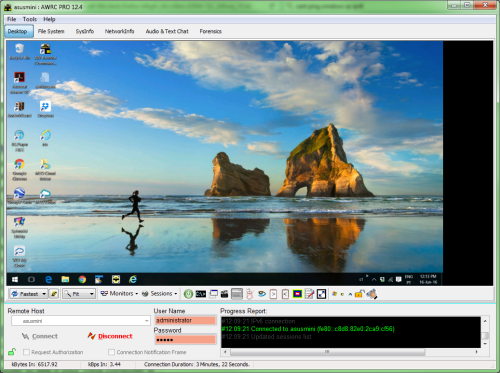The image size is (500, 373).
Task: Open the File menu
Action: pyautogui.click(x=11, y=19)
